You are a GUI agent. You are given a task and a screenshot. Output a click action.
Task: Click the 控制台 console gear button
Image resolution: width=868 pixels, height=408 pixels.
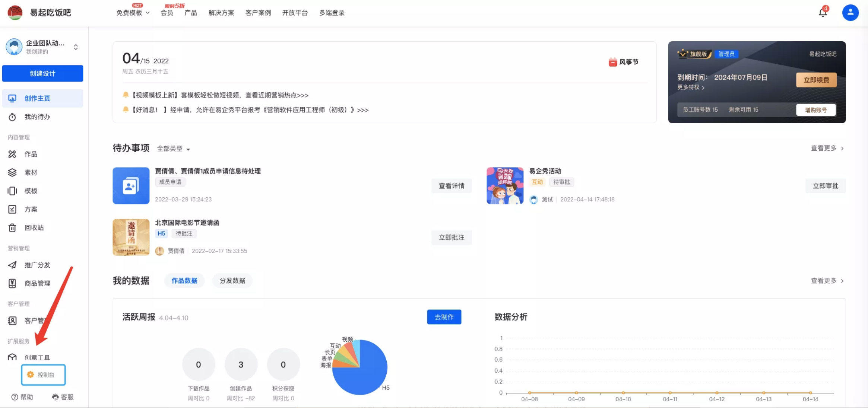point(43,374)
